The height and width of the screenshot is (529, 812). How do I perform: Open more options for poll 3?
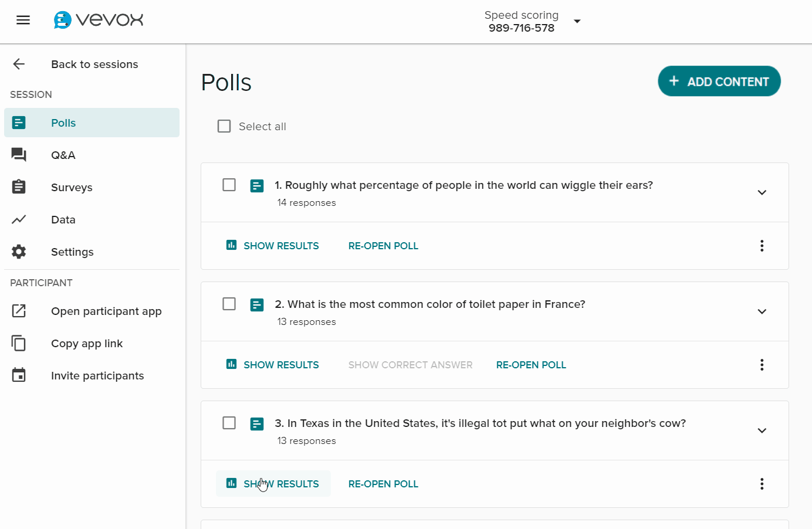click(762, 484)
